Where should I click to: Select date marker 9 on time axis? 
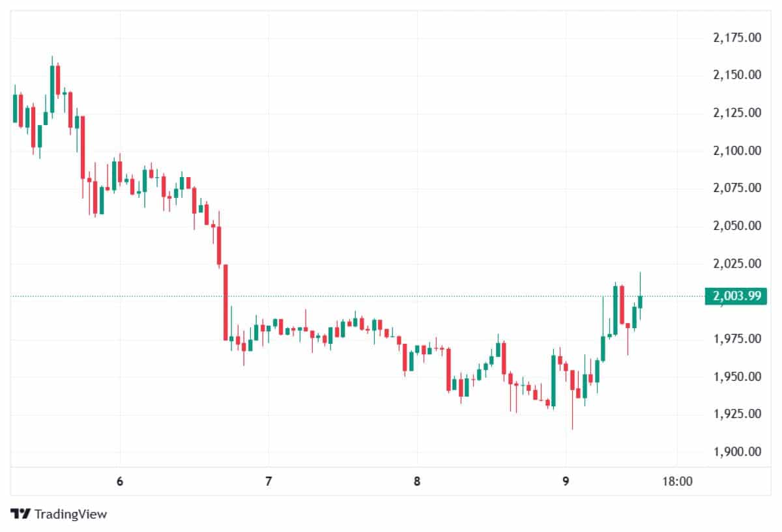coord(566,482)
